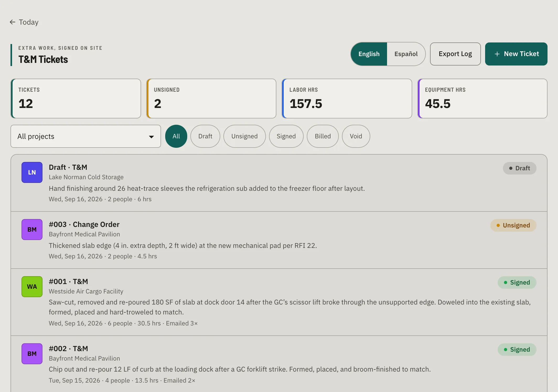558x392 pixels.
Task: Click the Unsigned status badge on #003
Action: point(513,225)
